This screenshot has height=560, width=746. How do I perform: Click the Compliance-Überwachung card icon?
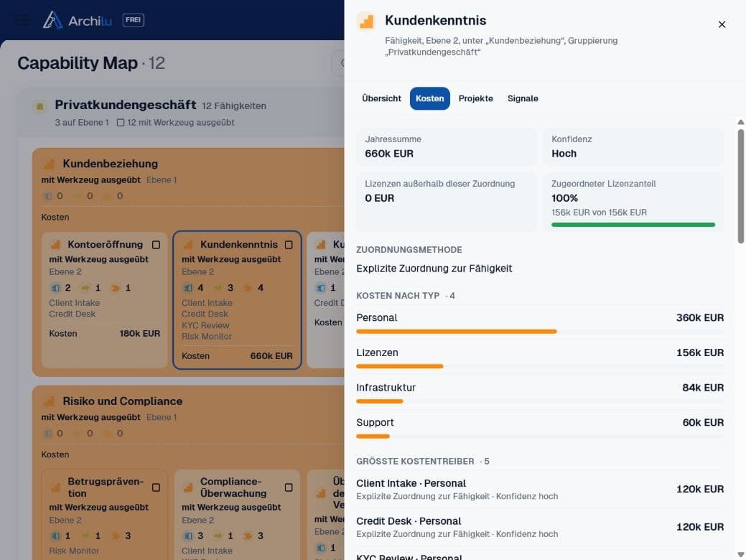coord(188,487)
